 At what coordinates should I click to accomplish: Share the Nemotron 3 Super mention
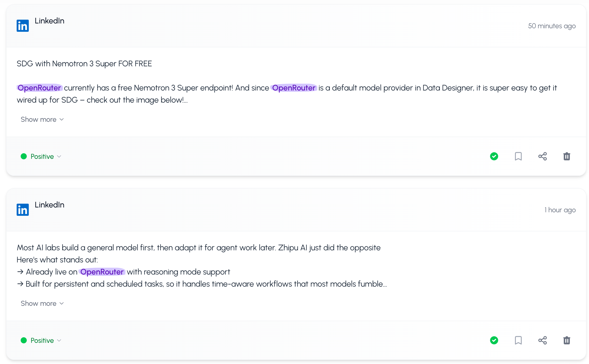pos(542,156)
